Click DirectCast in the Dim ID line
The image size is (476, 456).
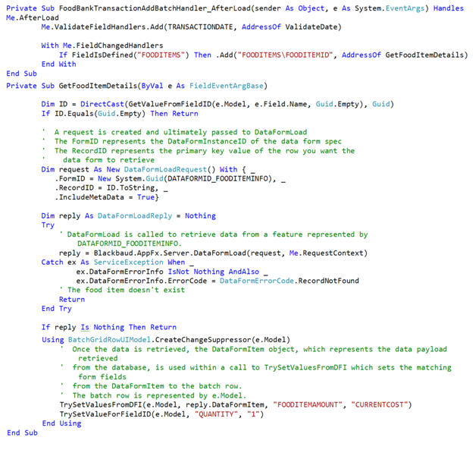(102, 104)
